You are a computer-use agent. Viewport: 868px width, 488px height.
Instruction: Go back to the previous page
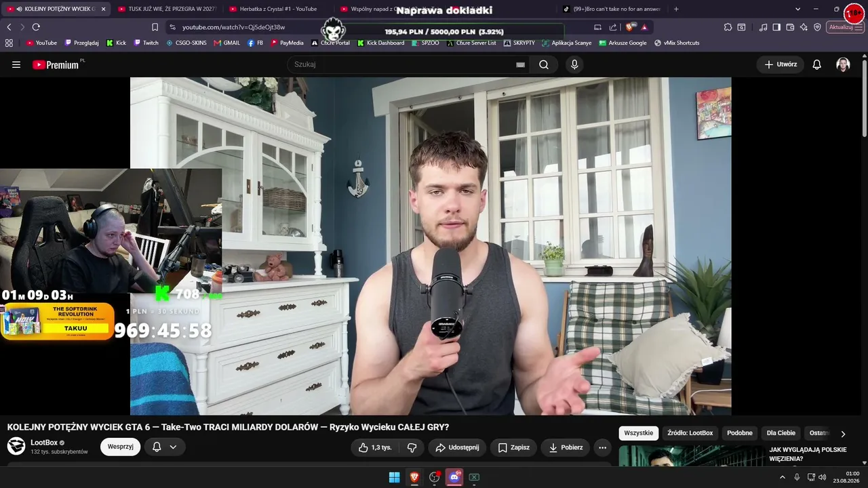[x=9, y=27]
